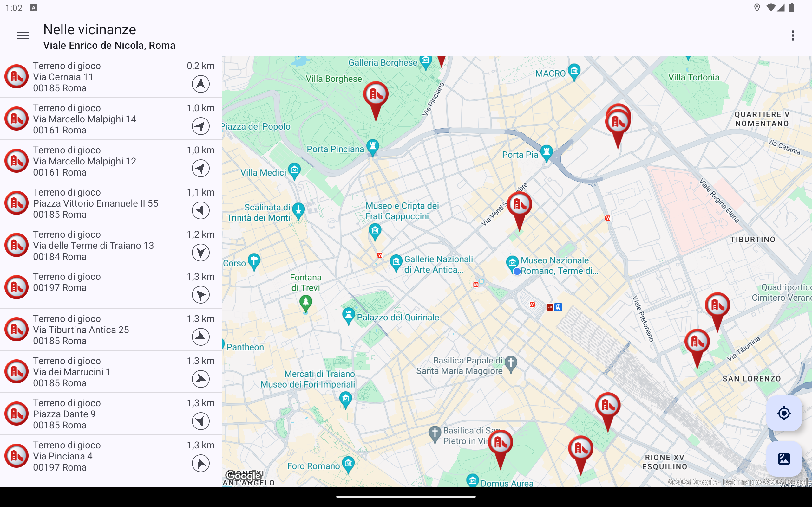Open the three-dot overflow menu
The height and width of the screenshot is (507, 812).
[x=793, y=35]
